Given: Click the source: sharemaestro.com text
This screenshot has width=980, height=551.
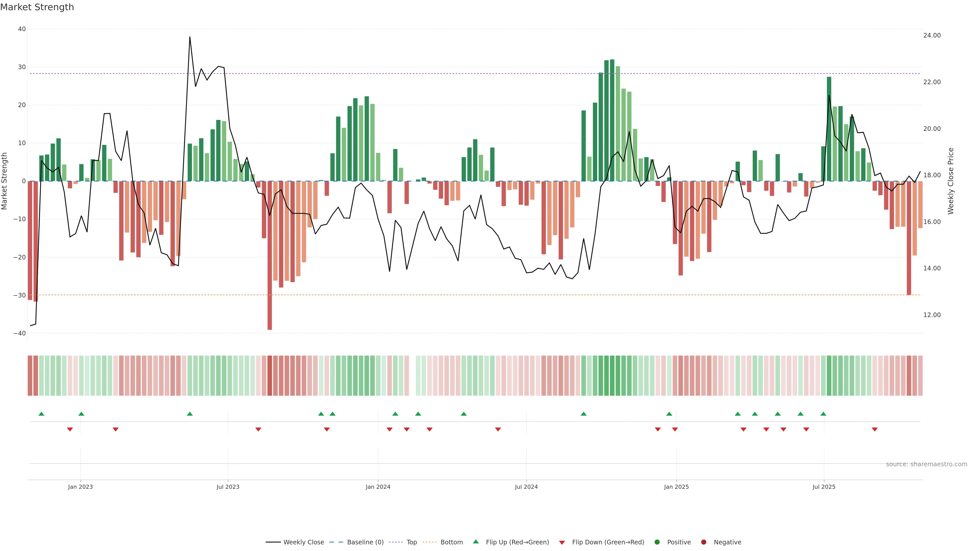Looking at the screenshot, I should pos(926,464).
